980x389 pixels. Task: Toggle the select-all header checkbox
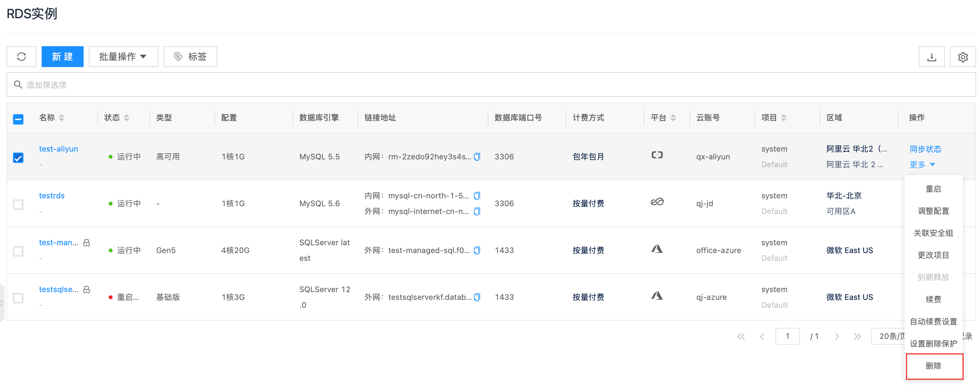point(18,119)
